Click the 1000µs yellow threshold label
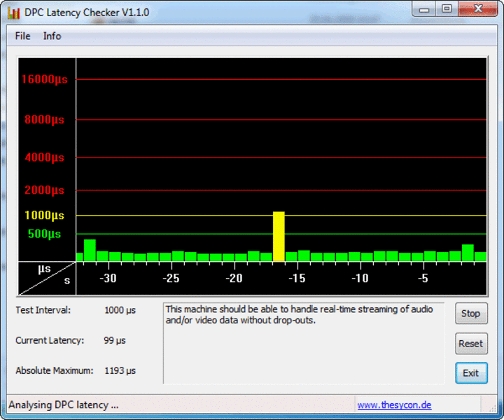This screenshot has height=420, width=504. (44, 215)
